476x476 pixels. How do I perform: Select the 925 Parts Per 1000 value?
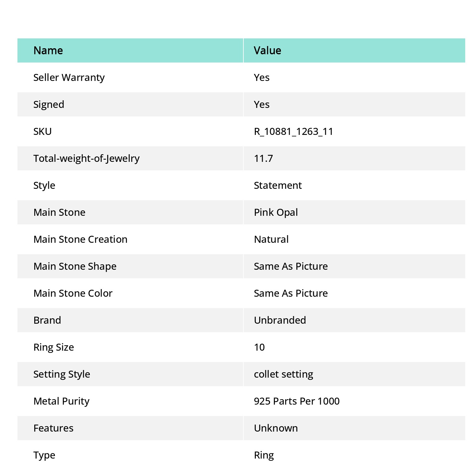click(297, 401)
